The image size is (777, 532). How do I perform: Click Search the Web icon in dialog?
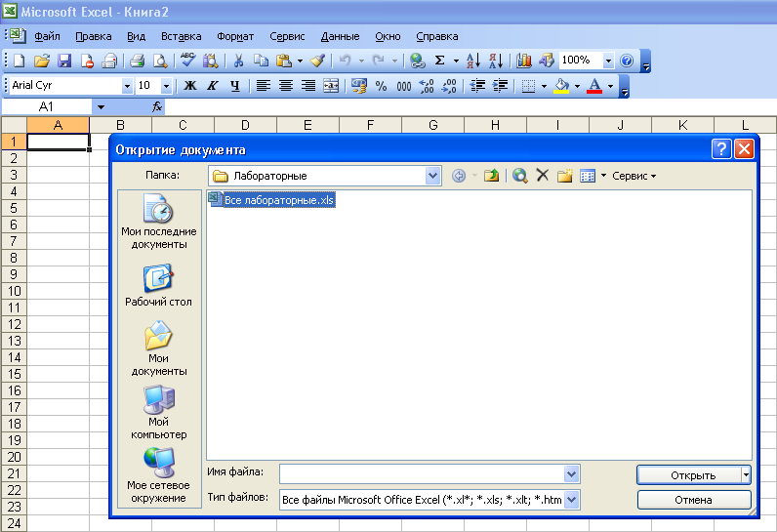pyautogui.click(x=519, y=176)
